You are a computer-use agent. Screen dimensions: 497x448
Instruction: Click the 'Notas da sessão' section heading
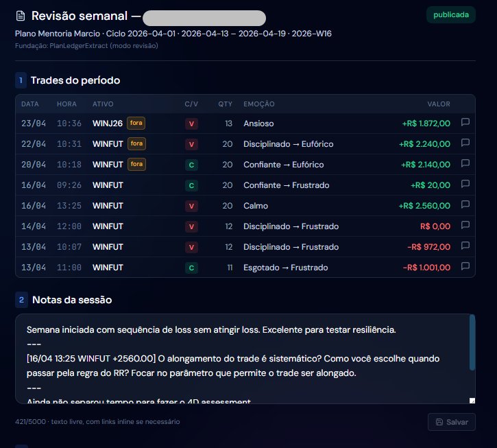(x=72, y=300)
